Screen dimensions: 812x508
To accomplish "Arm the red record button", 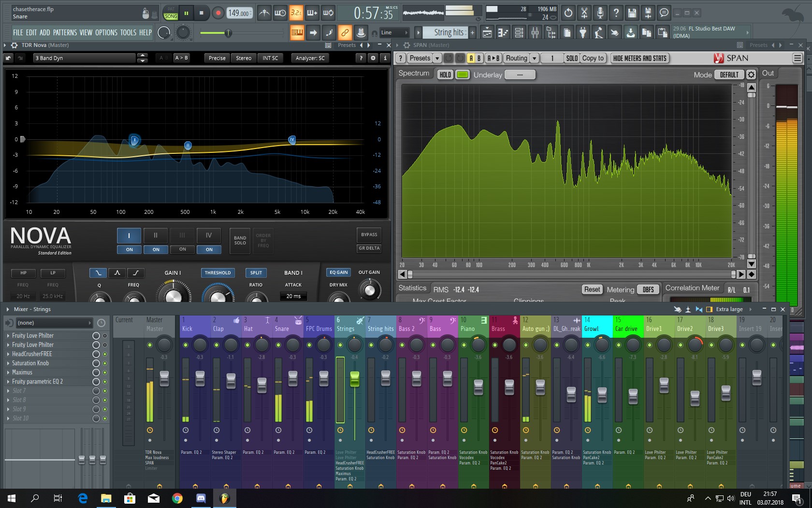I will tap(218, 13).
